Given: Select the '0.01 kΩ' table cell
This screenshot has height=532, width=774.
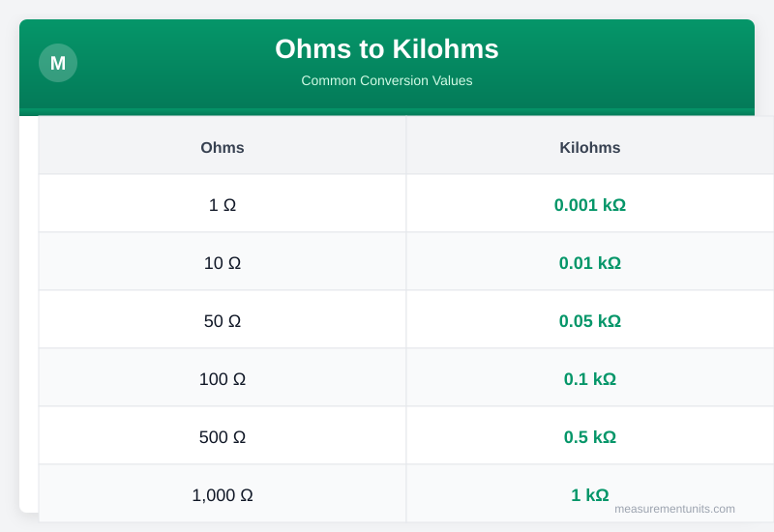Looking at the screenshot, I should (590, 261).
